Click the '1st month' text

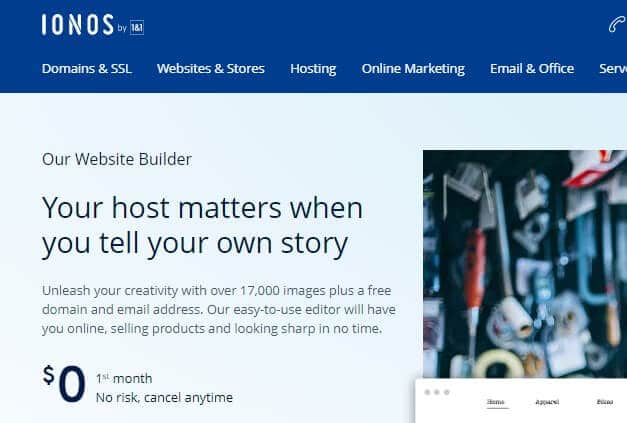click(124, 378)
